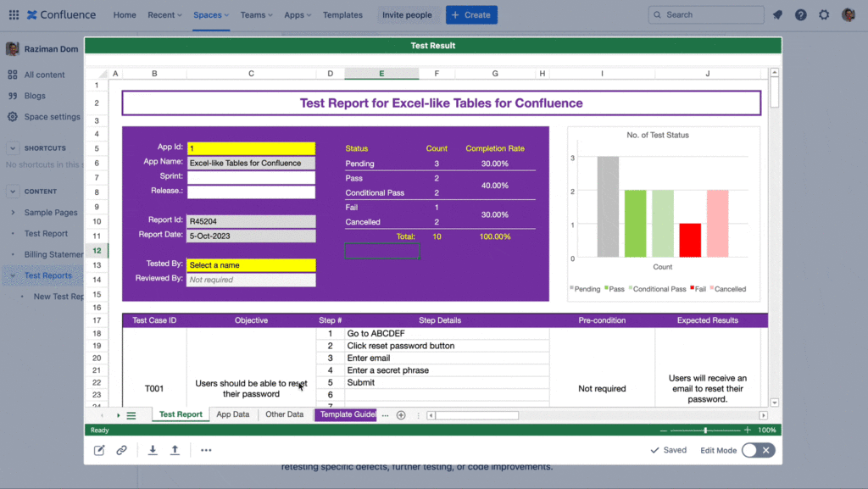Open the more options ellipsis

click(206, 450)
